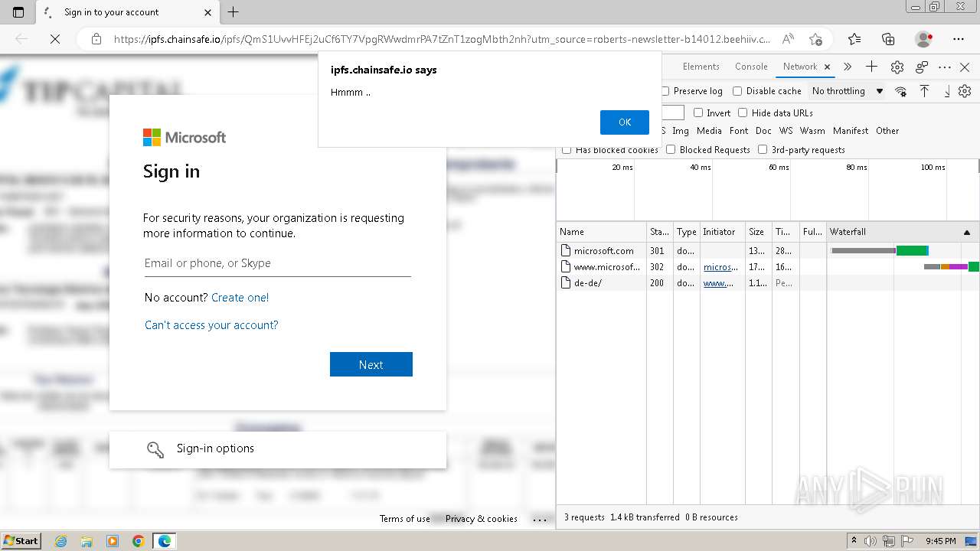Image resolution: width=980 pixels, height=551 pixels.
Task: Filter requests by Media type
Action: coord(709,131)
